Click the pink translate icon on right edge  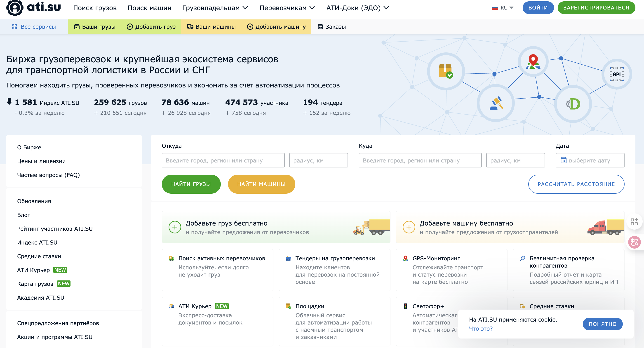635,242
